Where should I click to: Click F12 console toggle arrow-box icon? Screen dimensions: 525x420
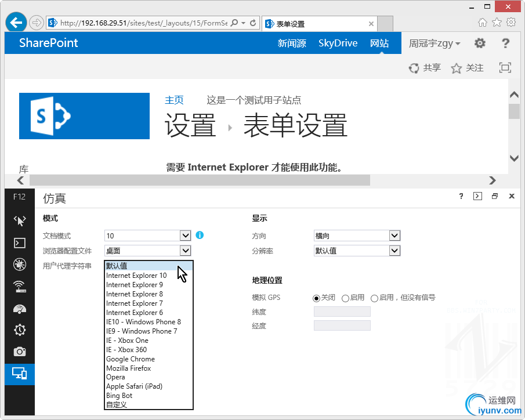(x=478, y=196)
